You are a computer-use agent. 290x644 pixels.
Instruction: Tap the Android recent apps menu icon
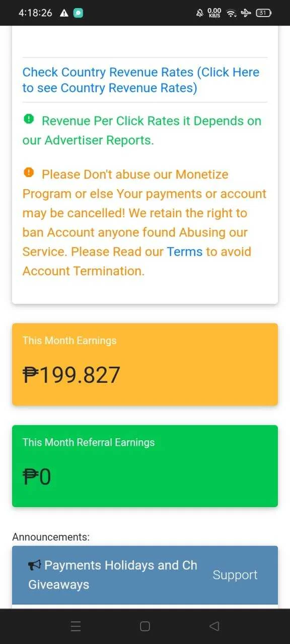tap(76, 626)
